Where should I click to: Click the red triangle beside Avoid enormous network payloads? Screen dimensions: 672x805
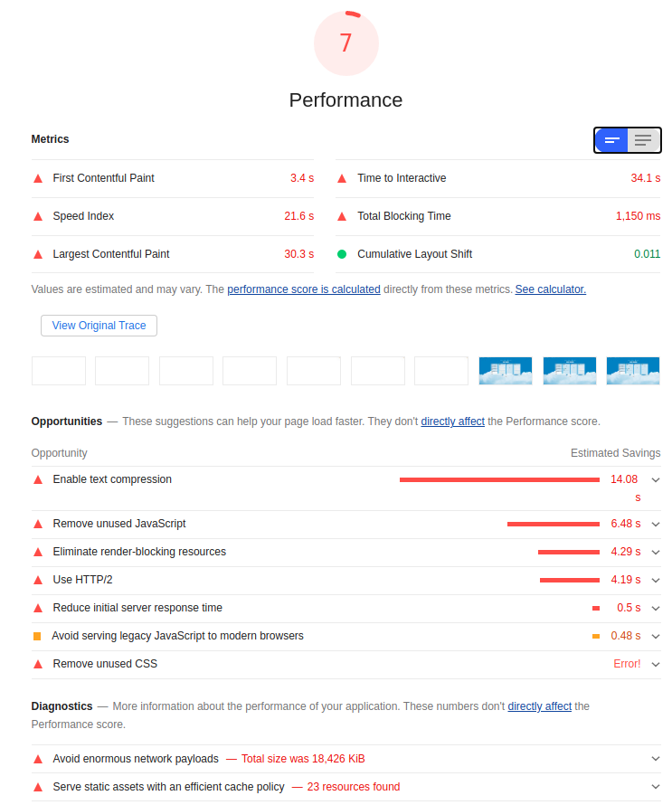(x=37, y=759)
